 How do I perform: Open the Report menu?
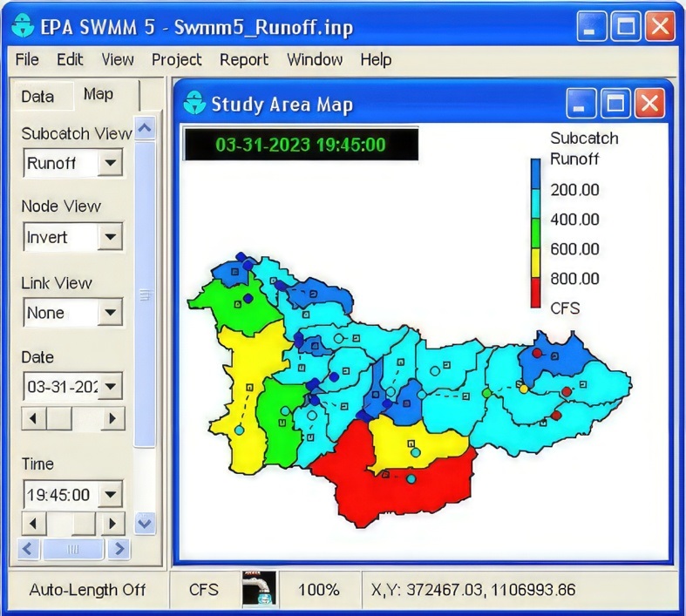point(244,59)
